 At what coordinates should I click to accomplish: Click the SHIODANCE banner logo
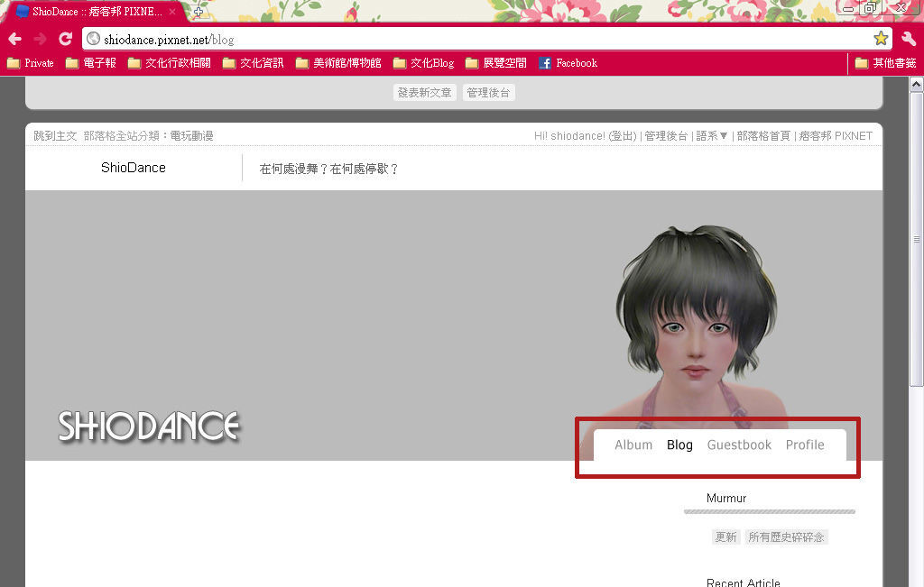(x=149, y=426)
